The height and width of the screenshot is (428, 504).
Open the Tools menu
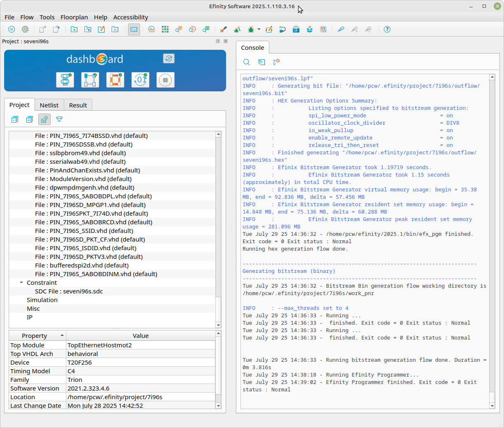click(47, 17)
